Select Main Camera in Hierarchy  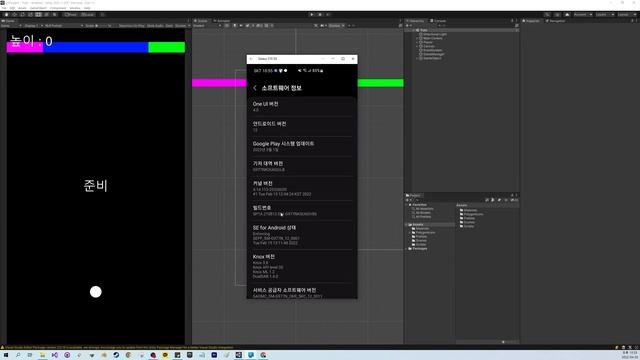[x=432, y=38]
